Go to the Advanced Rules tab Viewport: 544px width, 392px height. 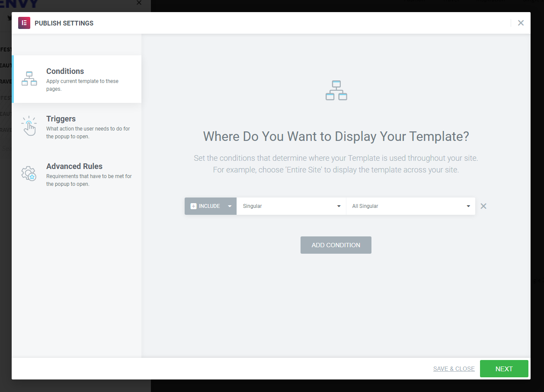click(x=74, y=166)
